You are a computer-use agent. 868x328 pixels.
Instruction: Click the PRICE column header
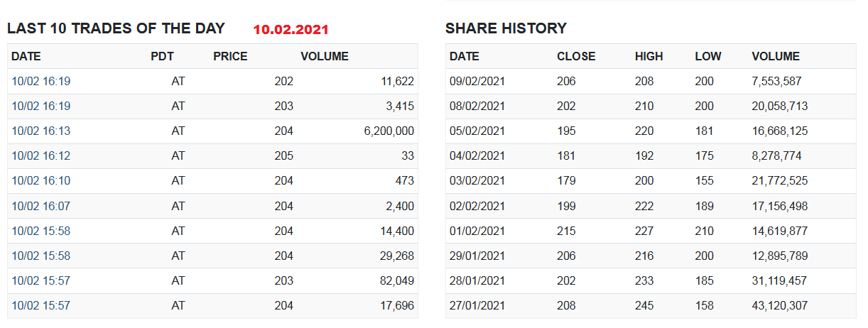point(230,56)
